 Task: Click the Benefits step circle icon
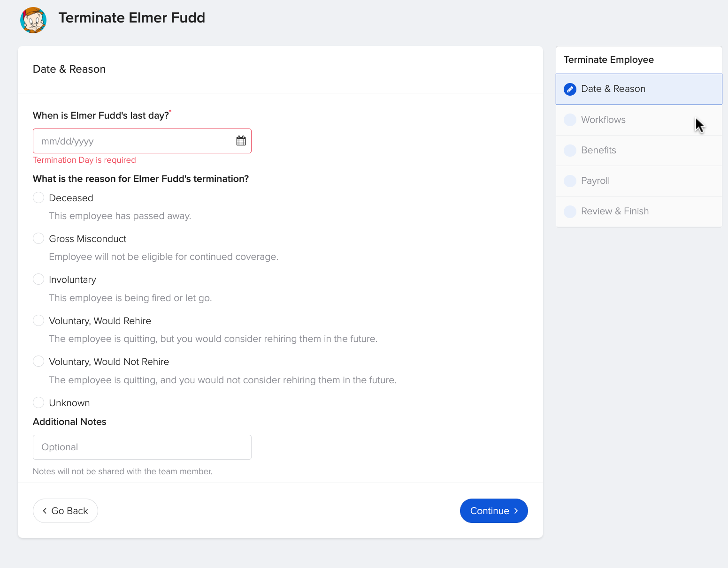coord(570,150)
